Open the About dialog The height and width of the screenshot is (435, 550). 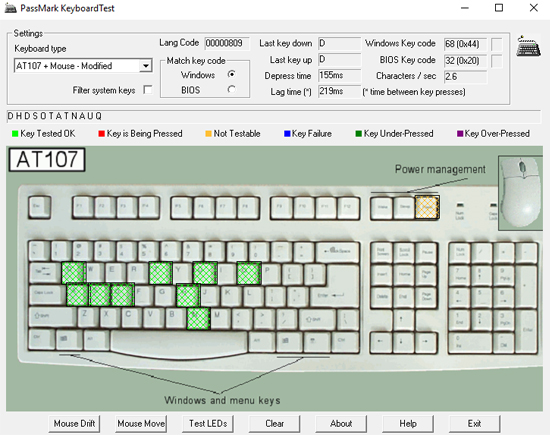pos(341,424)
